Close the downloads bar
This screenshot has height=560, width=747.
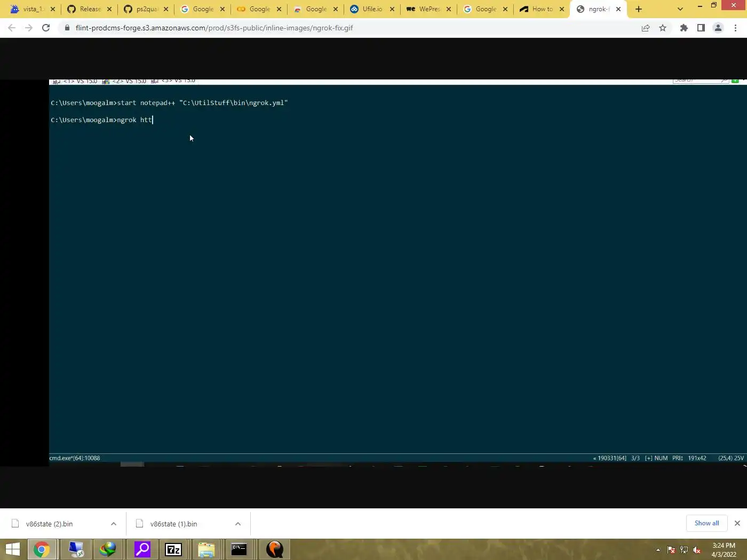point(737,523)
